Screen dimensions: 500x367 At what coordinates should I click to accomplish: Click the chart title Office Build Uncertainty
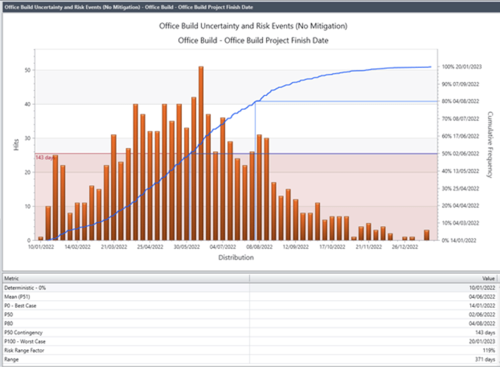click(253, 26)
